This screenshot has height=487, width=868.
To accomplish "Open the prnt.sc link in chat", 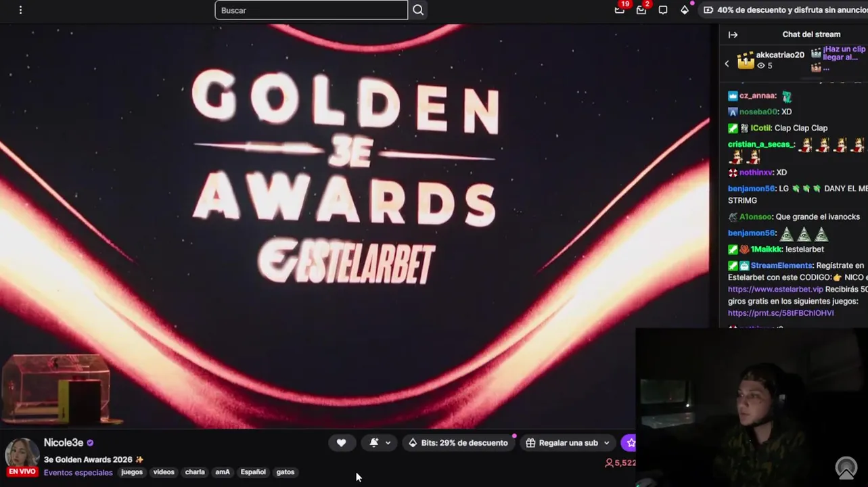I will point(781,313).
